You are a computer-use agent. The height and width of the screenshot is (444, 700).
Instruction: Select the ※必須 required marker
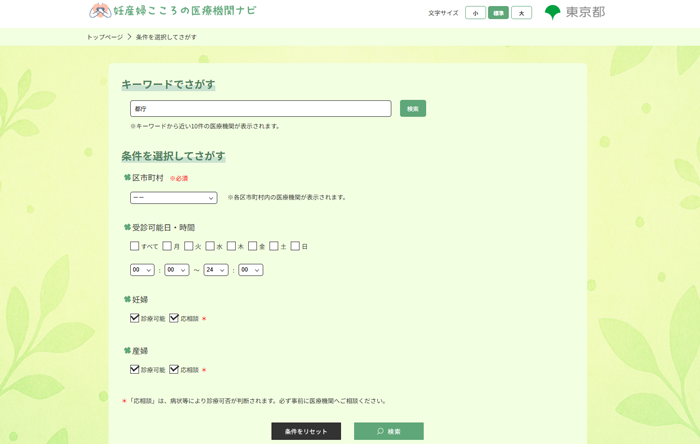[179, 178]
